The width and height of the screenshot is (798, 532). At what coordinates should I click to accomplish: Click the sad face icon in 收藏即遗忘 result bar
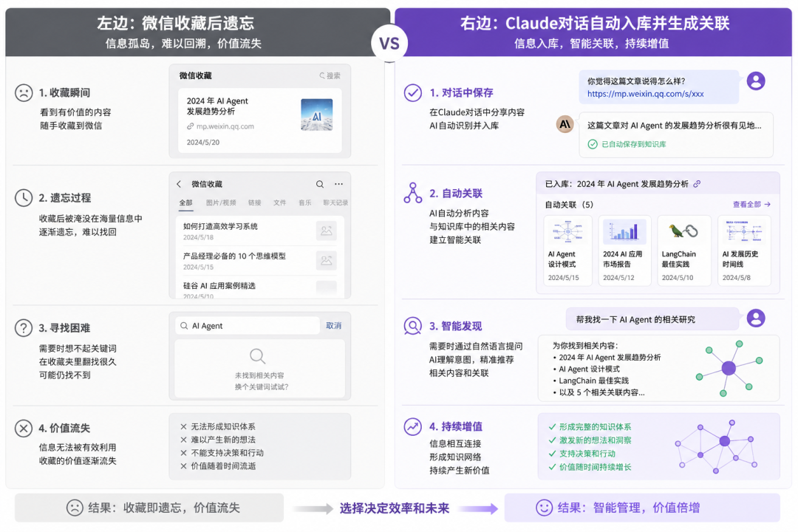[x=75, y=508]
